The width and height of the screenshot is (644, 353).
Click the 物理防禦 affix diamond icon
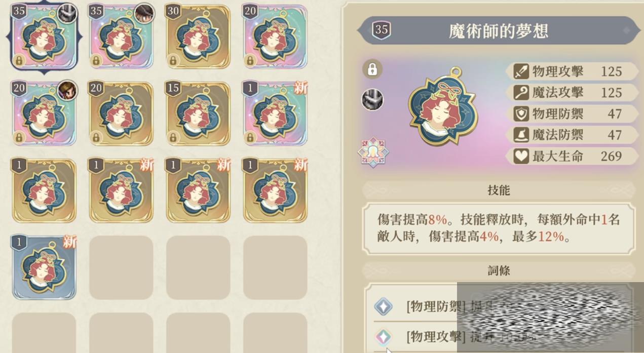(x=384, y=306)
